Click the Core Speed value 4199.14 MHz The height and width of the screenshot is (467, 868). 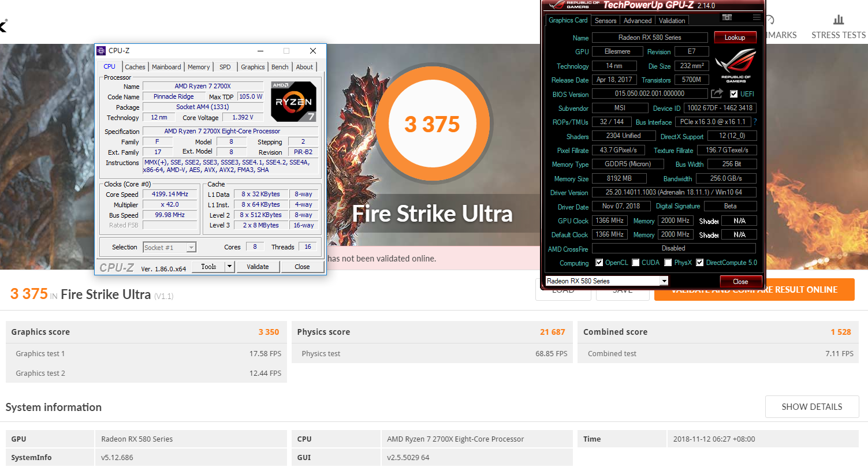coord(170,195)
